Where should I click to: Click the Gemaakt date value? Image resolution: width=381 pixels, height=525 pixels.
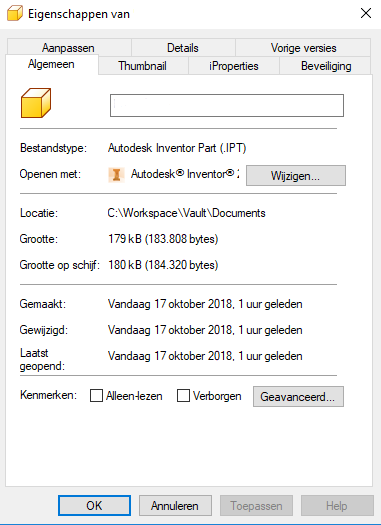[x=205, y=304]
